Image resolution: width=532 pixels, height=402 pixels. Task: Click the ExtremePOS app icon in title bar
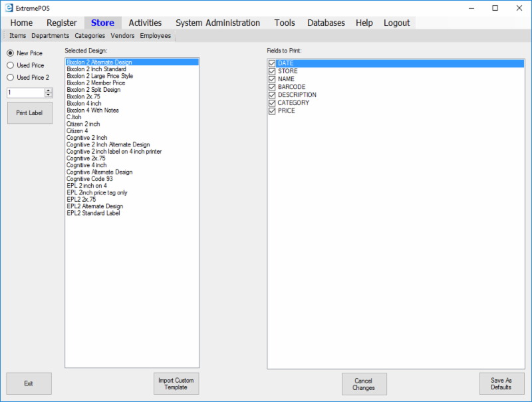pos(7,8)
